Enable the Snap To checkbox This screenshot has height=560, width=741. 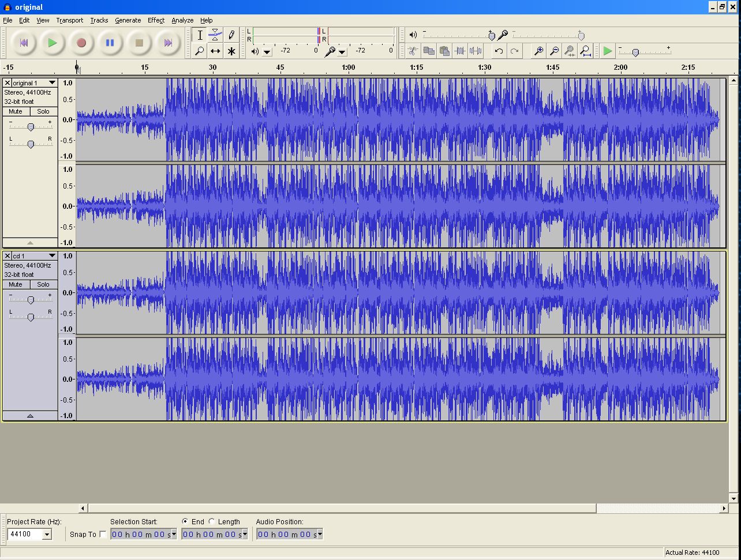point(103,534)
